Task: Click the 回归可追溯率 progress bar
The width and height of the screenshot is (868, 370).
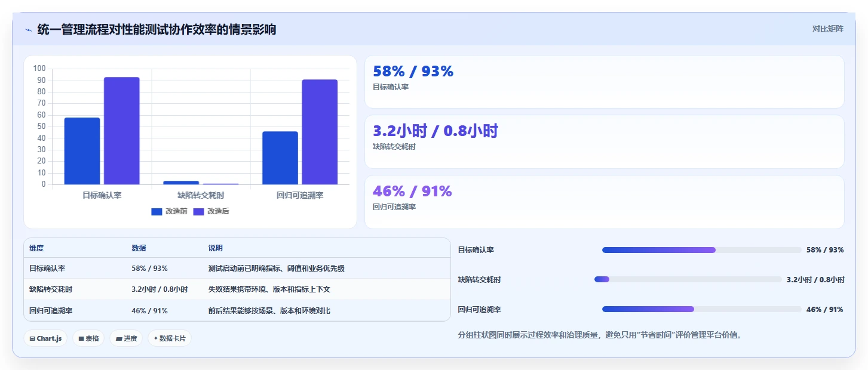Action: [x=701, y=309]
